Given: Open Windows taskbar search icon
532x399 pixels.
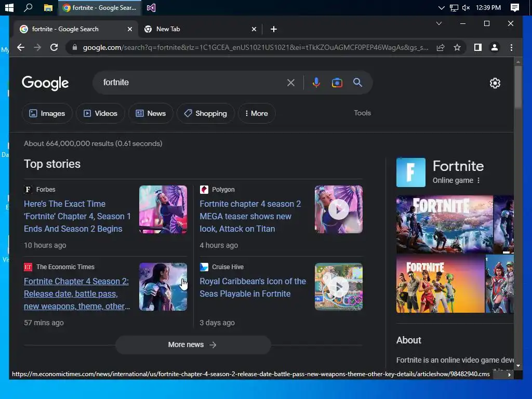Looking at the screenshot, I should coord(28,7).
